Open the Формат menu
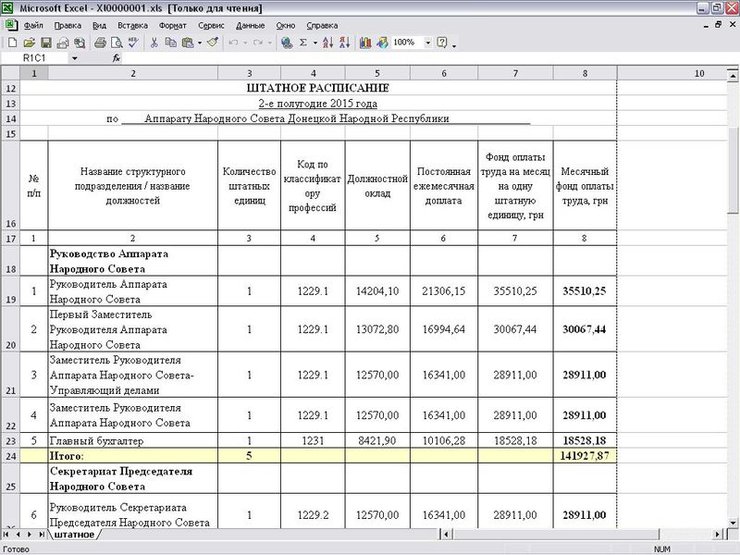740x555 pixels. [x=172, y=24]
